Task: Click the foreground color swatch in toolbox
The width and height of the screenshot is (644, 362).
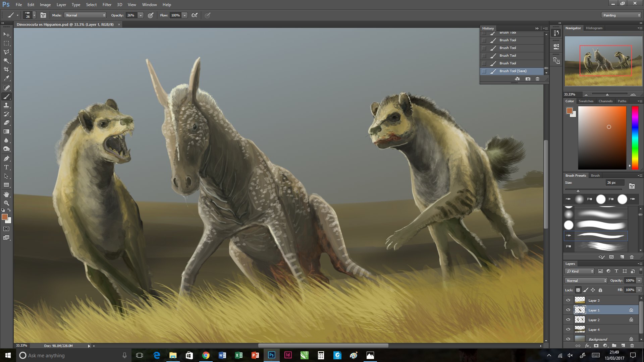Action: pyautogui.click(x=4, y=217)
